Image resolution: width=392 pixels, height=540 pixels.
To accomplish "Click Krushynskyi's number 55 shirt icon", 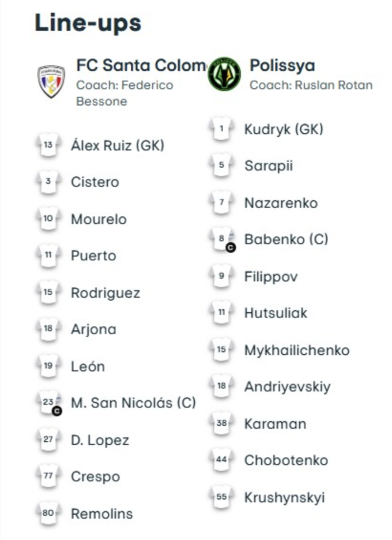I will pyautogui.click(x=221, y=497).
